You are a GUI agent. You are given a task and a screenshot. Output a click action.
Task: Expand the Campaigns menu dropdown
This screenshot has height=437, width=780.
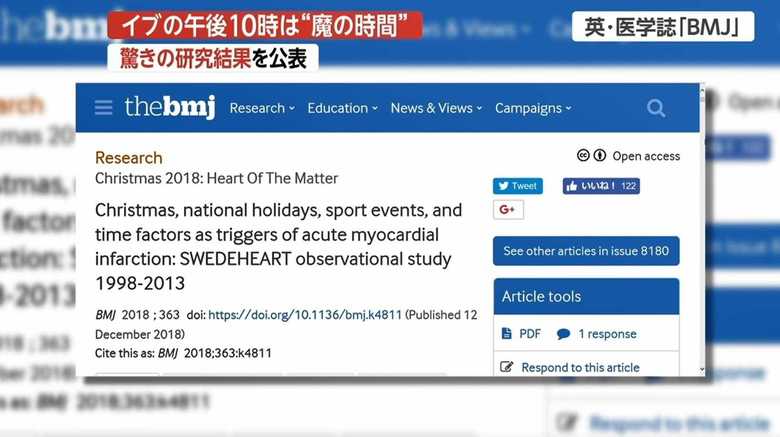click(x=533, y=109)
